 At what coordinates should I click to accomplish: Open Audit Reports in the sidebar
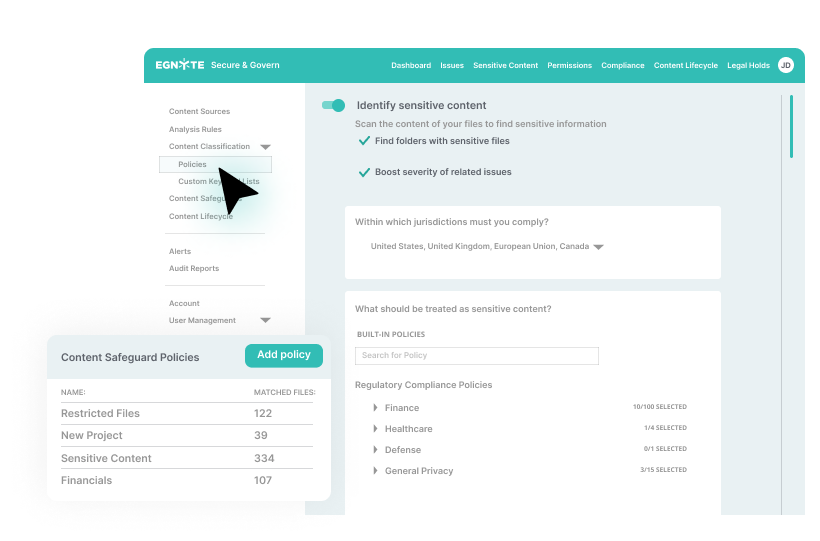coord(194,268)
